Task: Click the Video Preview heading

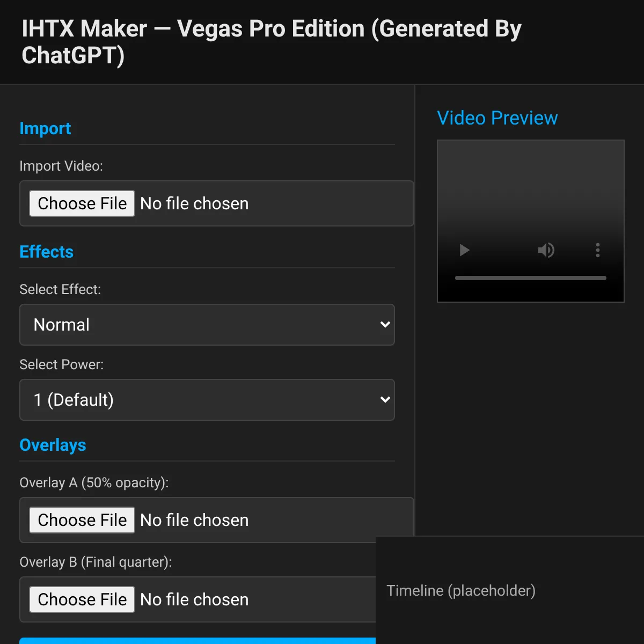Action: [497, 118]
